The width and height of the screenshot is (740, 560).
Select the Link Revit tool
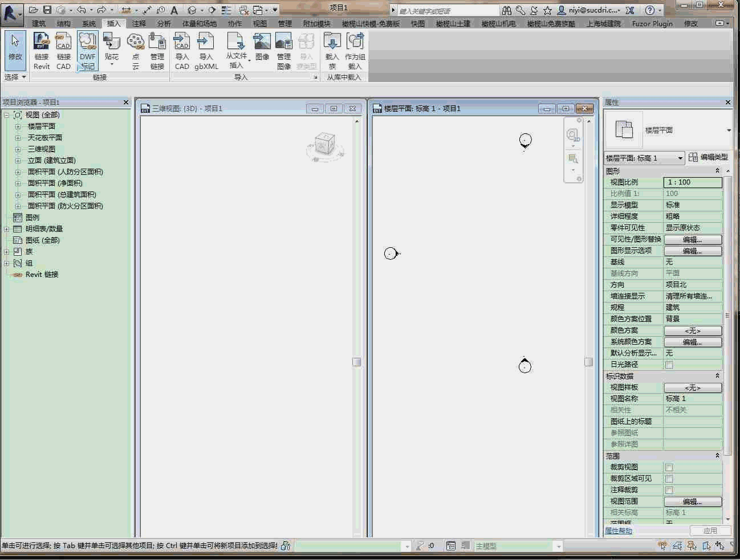tap(42, 51)
